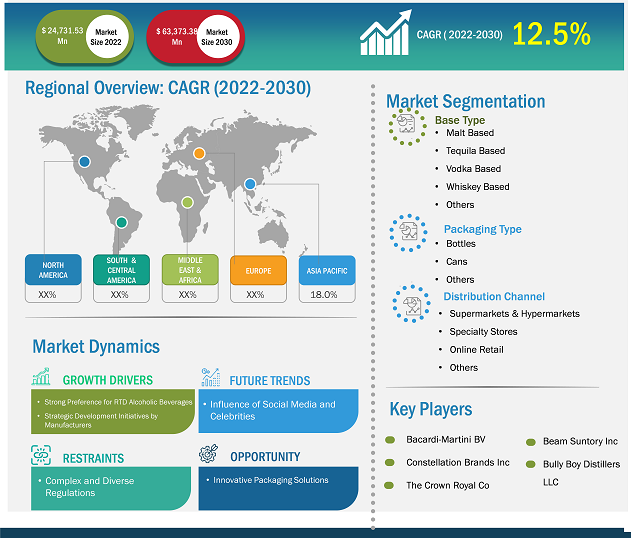The image size is (631, 538).
Task: Select the Growth Drivers chart icon
Action: point(41,379)
